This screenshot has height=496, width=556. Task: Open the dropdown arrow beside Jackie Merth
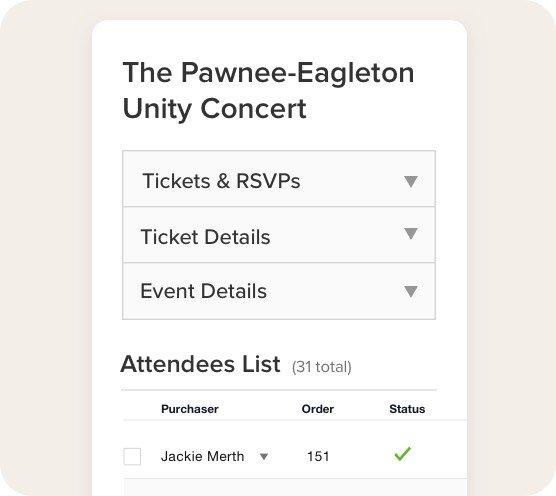[263, 456]
